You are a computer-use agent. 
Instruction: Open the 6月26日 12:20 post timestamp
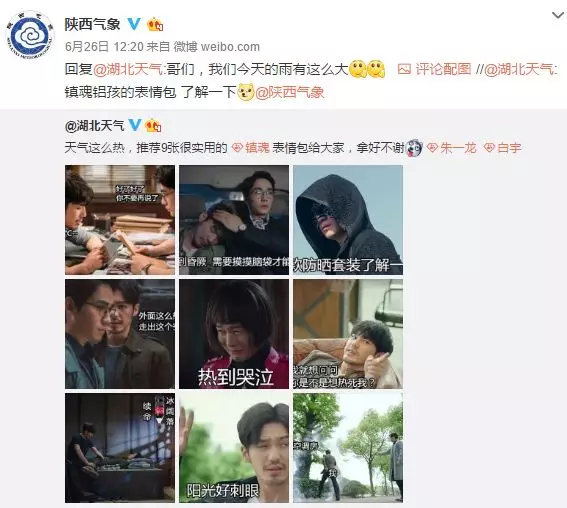(x=104, y=47)
